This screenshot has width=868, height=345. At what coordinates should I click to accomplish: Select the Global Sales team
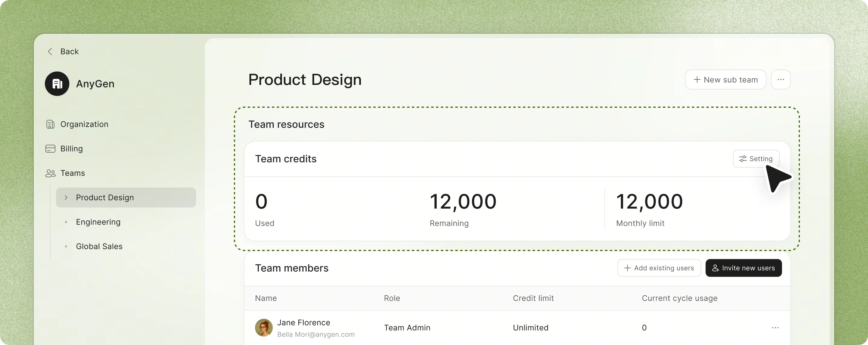(x=99, y=246)
